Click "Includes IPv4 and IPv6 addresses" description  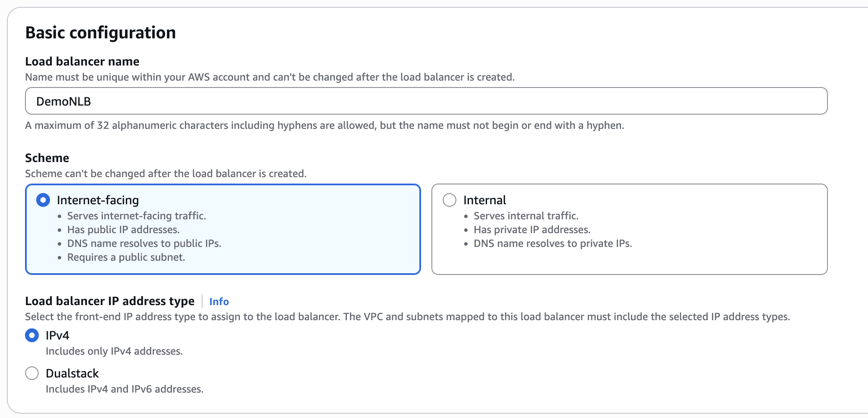124,389
